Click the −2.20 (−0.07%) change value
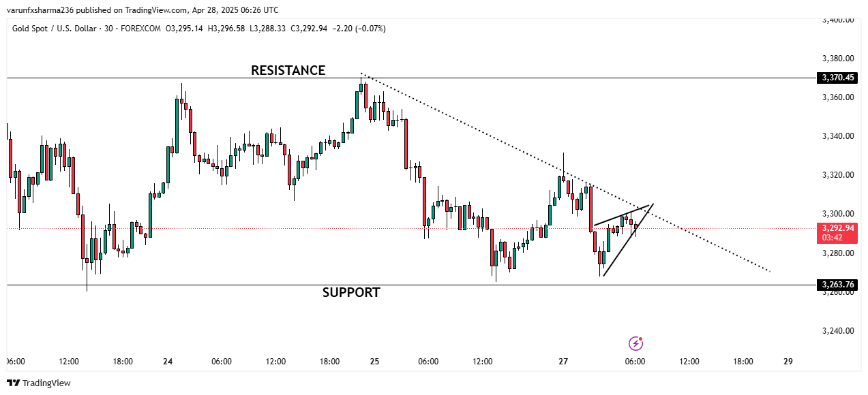The image size is (868, 395). 359,29
